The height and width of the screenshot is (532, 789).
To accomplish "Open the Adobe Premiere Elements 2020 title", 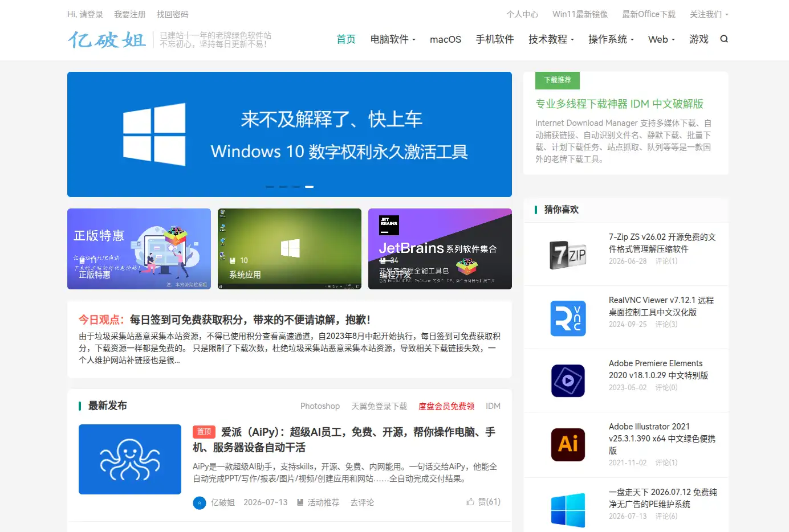I will click(x=658, y=369).
